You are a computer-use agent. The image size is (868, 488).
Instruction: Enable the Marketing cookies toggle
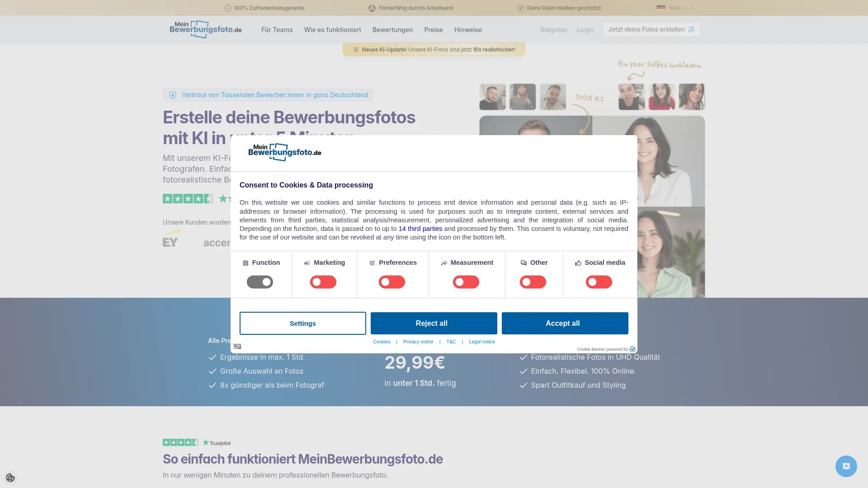point(323,282)
